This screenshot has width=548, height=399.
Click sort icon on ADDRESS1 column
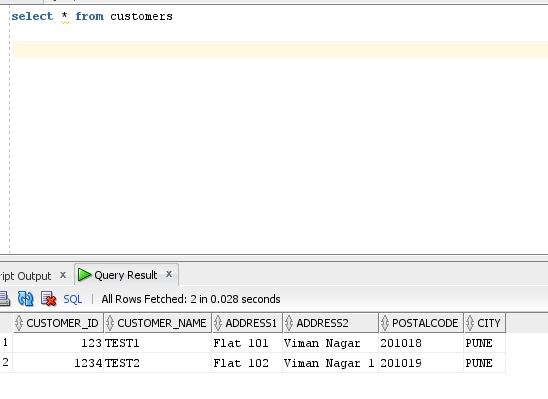click(218, 323)
